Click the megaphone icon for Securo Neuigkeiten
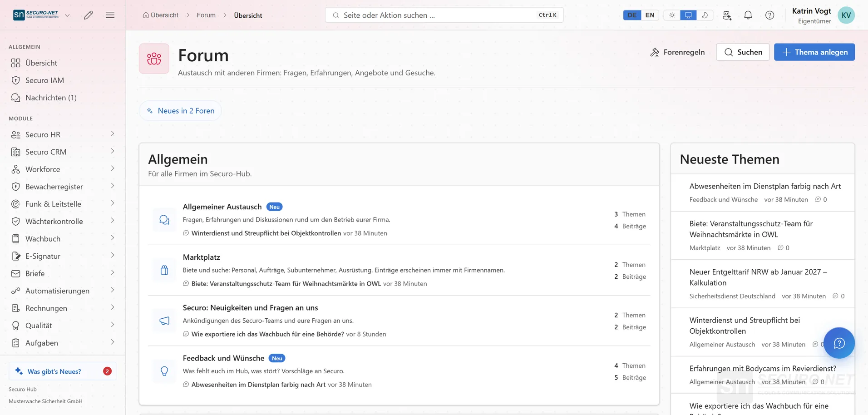The width and height of the screenshot is (868, 415). (164, 321)
